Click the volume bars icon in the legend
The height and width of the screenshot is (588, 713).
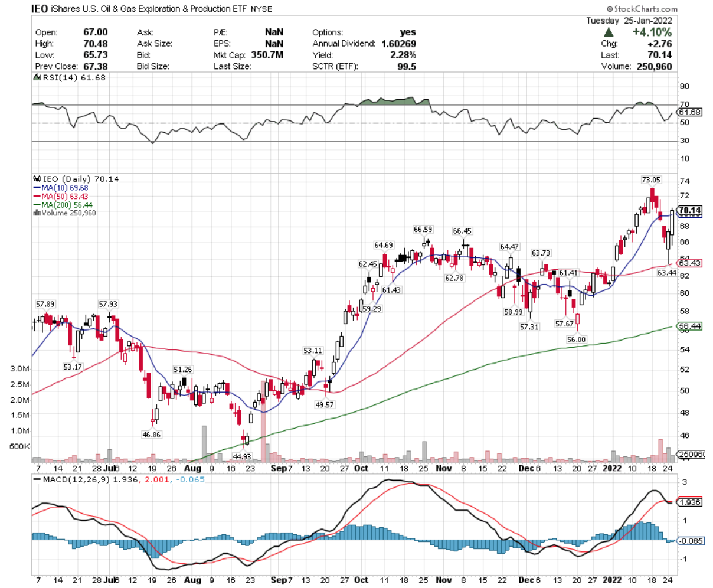click(37, 213)
